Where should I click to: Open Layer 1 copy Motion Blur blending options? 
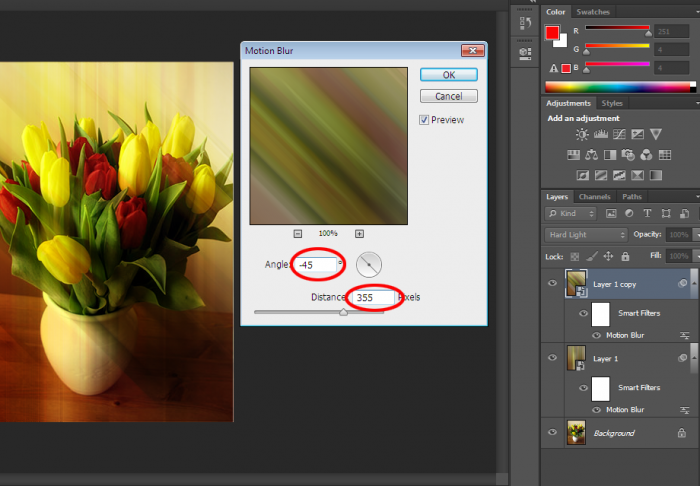pos(684,335)
